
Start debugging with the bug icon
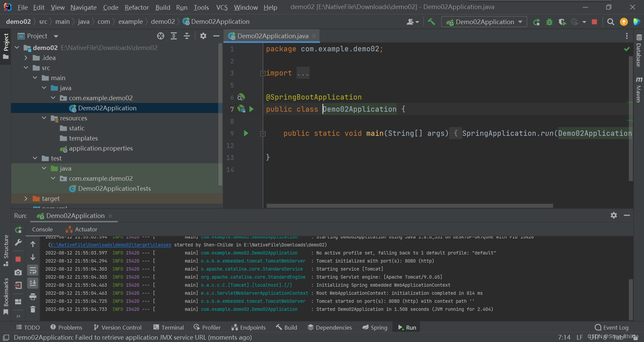coord(549,22)
